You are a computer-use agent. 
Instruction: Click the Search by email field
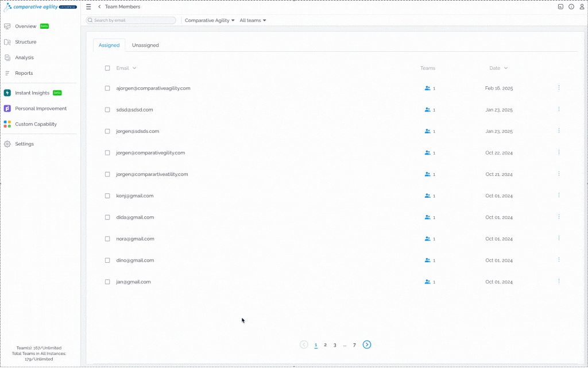pyautogui.click(x=131, y=20)
